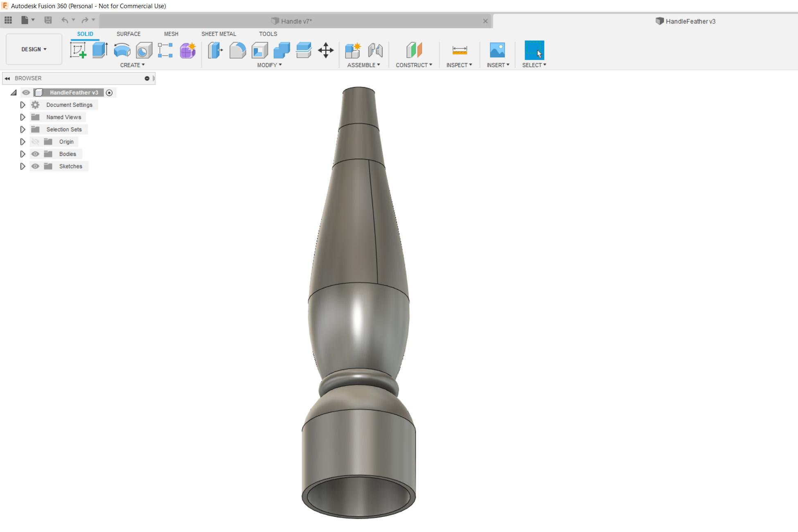
Task: Open the CONSTRUCT menu dropdown
Action: pyautogui.click(x=414, y=65)
